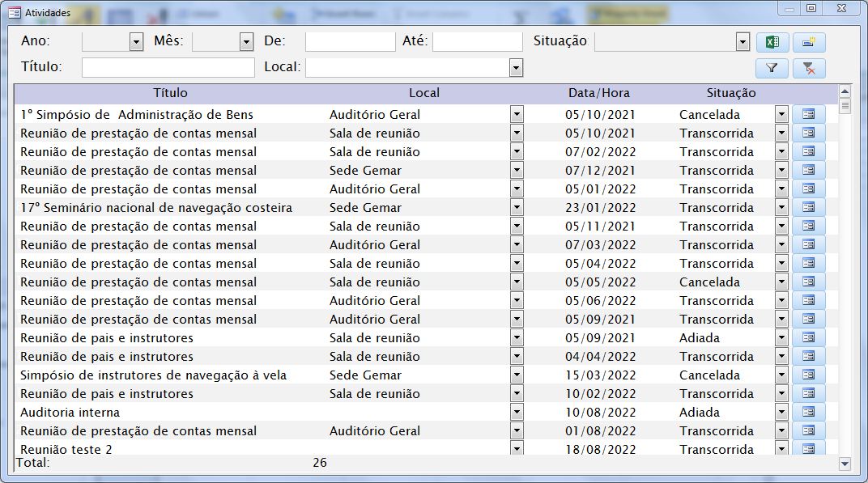
Task: Open the Local filter dropdown
Action: 516,68
